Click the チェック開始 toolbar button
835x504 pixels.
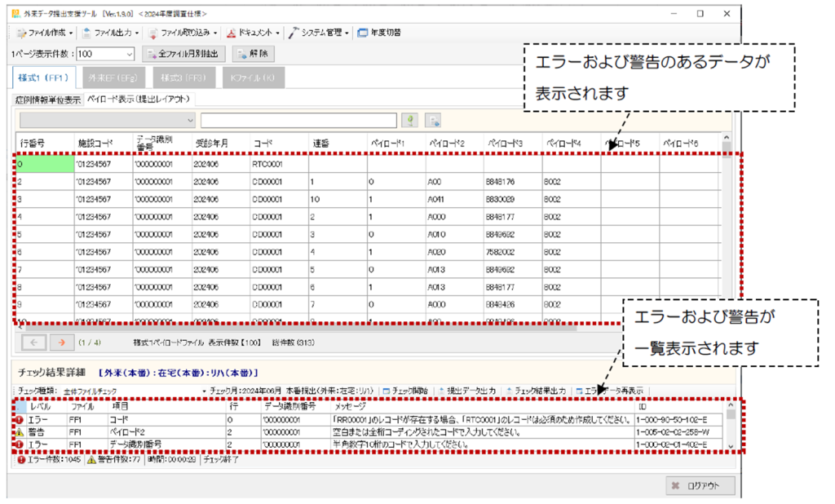coord(405,391)
